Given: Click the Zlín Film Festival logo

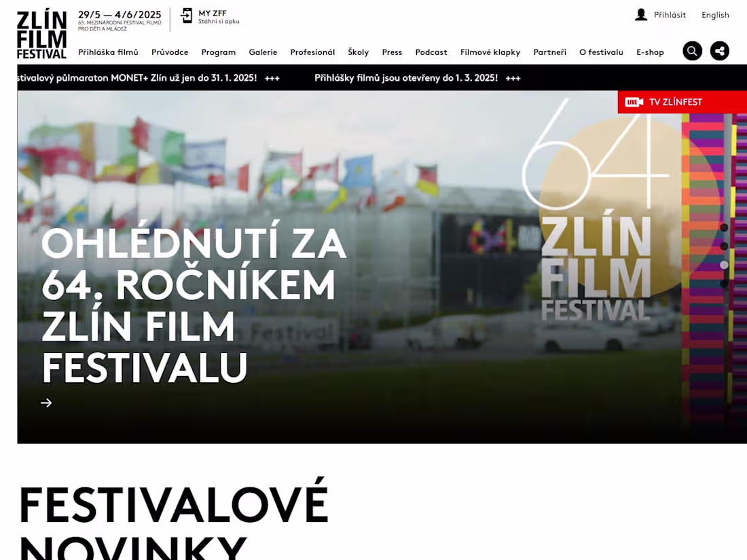Looking at the screenshot, I should [x=41, y=35].
